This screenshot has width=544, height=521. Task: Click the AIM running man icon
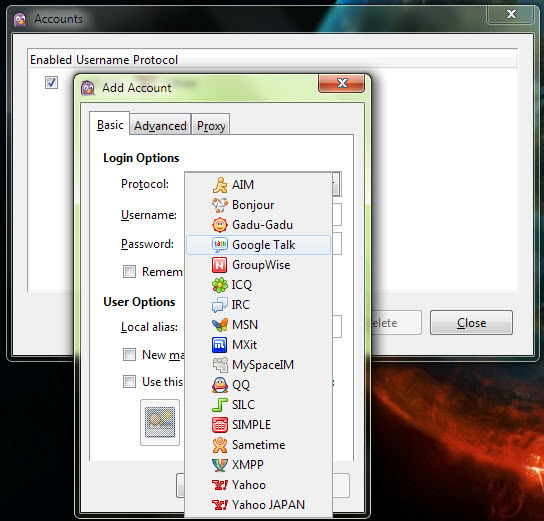pos(220,185)
